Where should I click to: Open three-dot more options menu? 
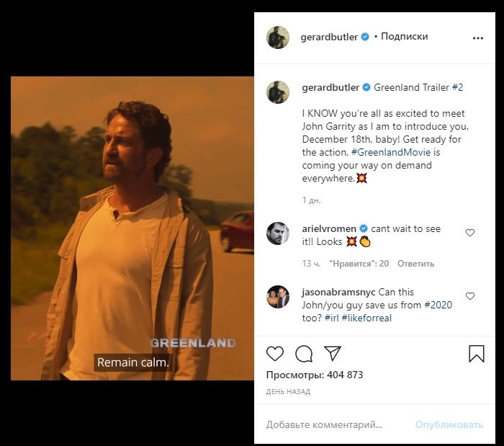pos(478,37)
